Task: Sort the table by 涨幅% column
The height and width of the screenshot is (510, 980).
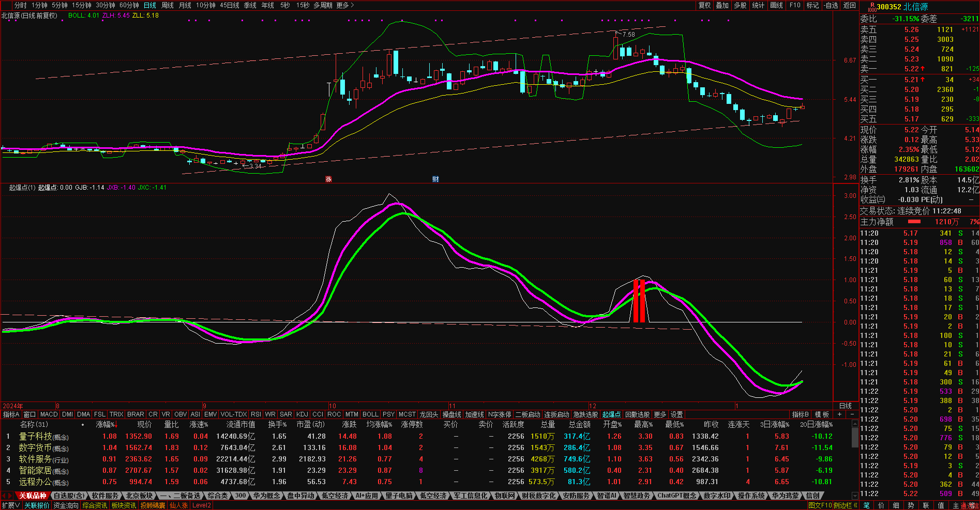Action: pyautogui.click(x=105, y=424)
